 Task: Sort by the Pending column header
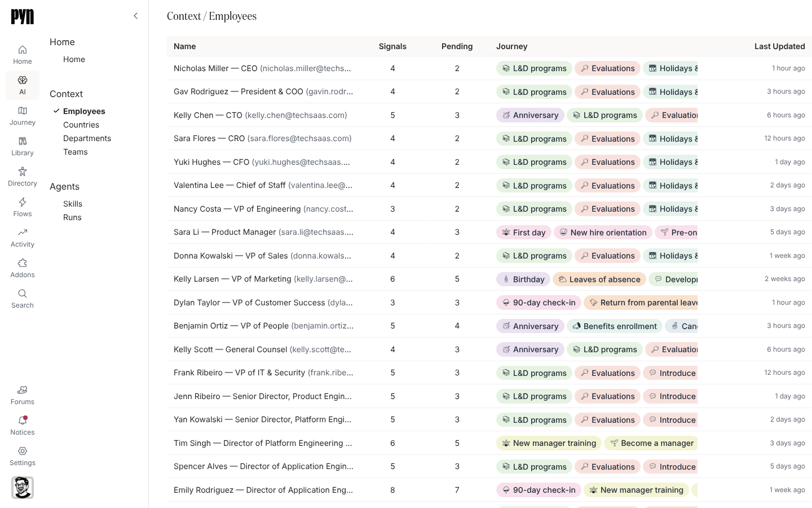[x=457, y=46]
